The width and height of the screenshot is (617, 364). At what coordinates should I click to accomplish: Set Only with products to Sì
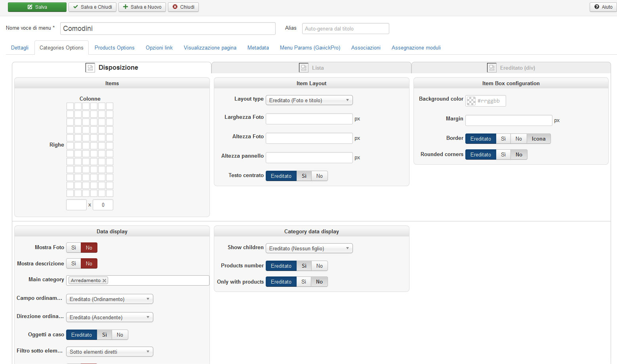[304, 282]
